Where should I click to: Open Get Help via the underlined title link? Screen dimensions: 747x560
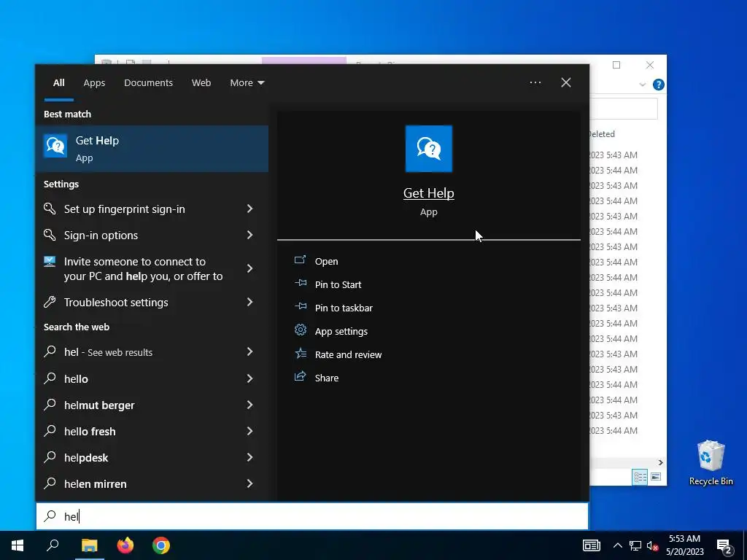pyautogui.click(x=429, y=192)
